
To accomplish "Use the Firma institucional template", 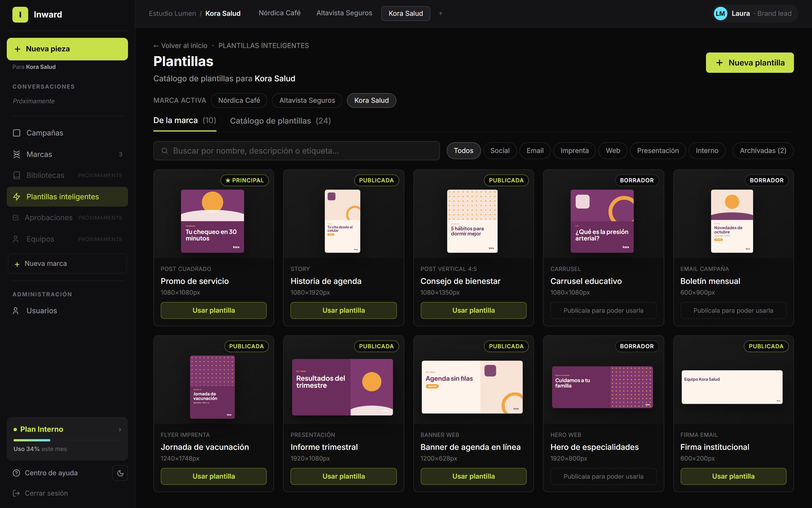I will 733,477.
